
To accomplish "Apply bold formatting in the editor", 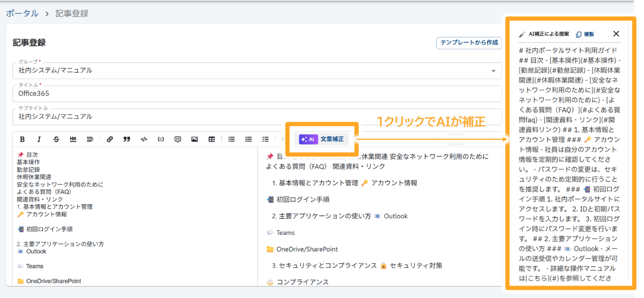I will 22,139.
